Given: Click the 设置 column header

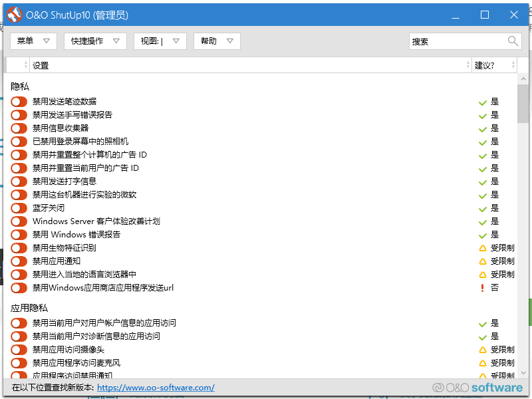Looking at the screenshot, I should [x=251, y=65].
